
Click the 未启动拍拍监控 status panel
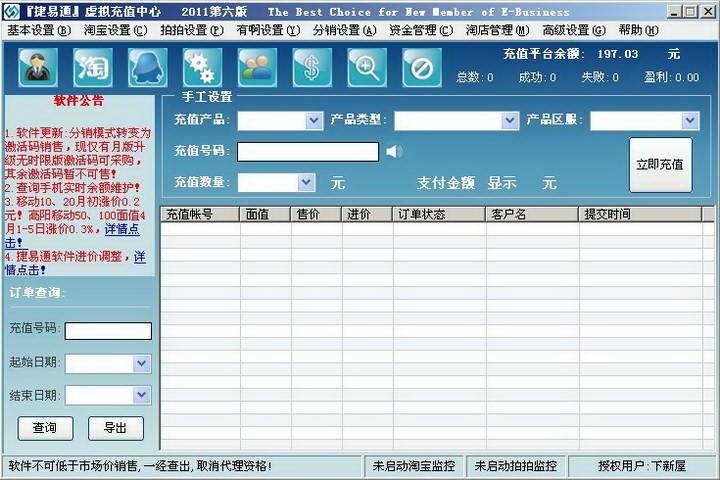point(516,466)
